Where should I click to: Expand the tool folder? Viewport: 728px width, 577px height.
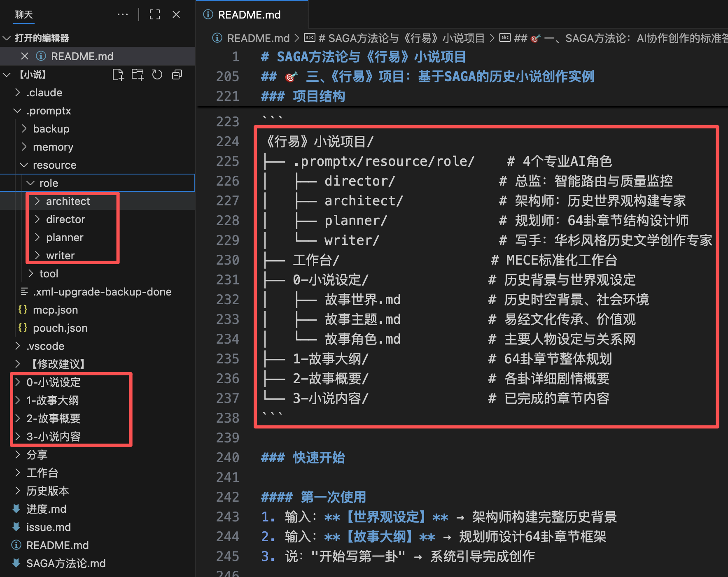(x=49, y=274)
